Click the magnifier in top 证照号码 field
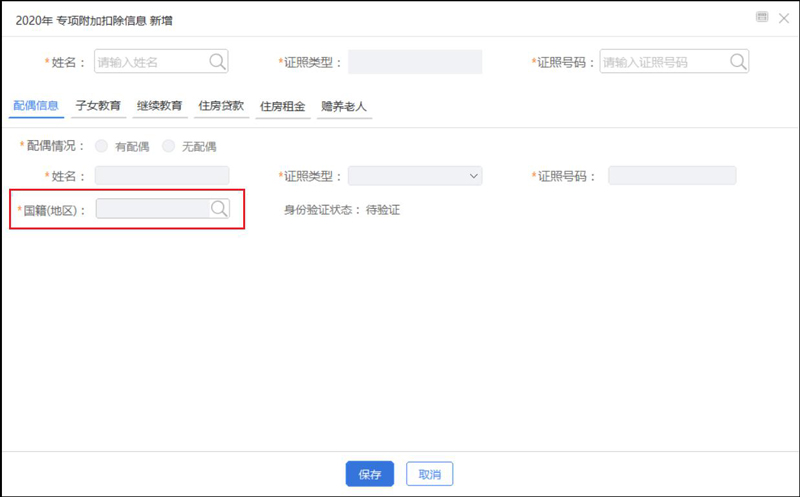Viewport: 800px width, 497px height. click(738, 62)
